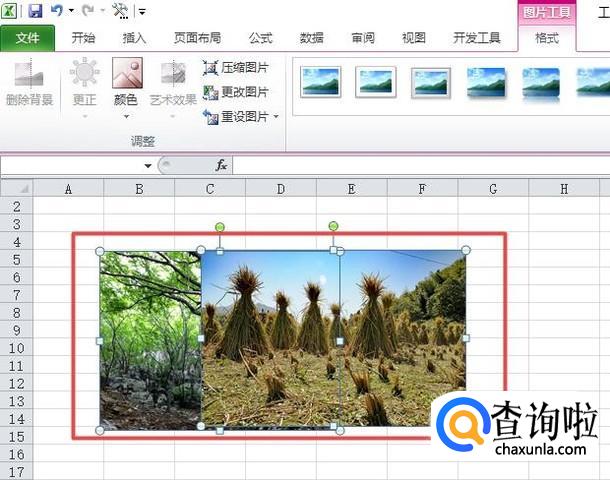
Task: Apply the fifth picture style with reflection
Action: click(x=541, y=84)
